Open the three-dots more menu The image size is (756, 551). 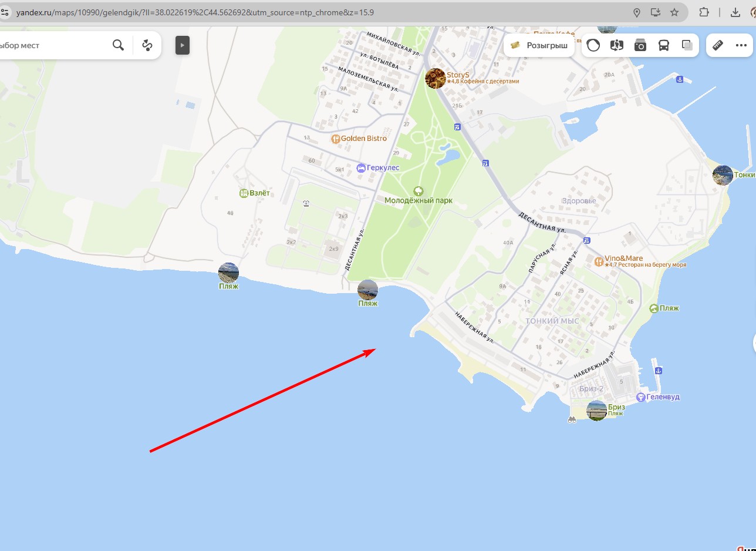741,45
